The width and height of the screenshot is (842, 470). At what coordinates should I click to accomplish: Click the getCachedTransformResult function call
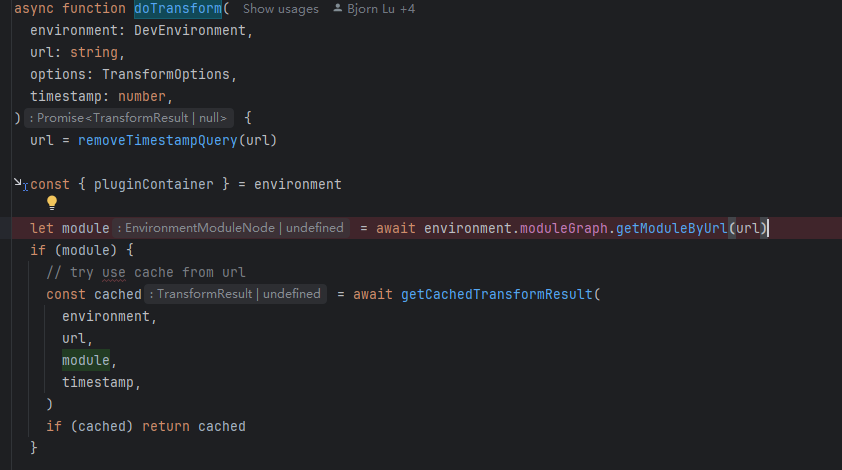497,294
